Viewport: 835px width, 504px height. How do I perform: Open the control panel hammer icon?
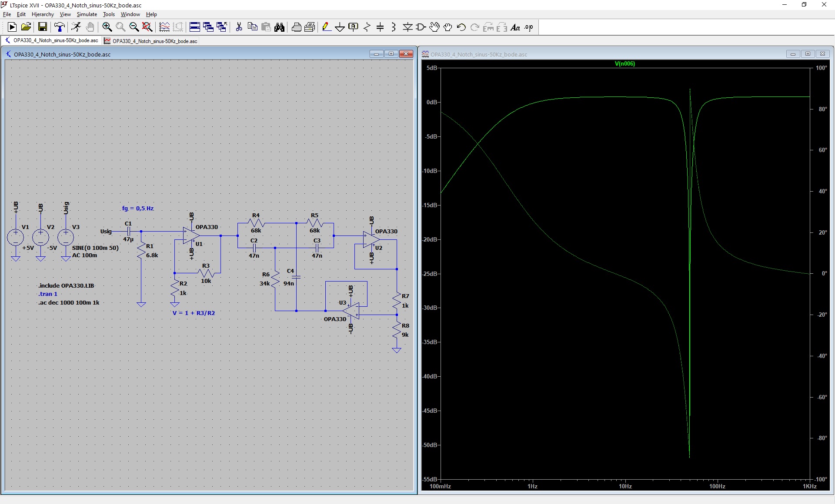(x=60, y=27)
